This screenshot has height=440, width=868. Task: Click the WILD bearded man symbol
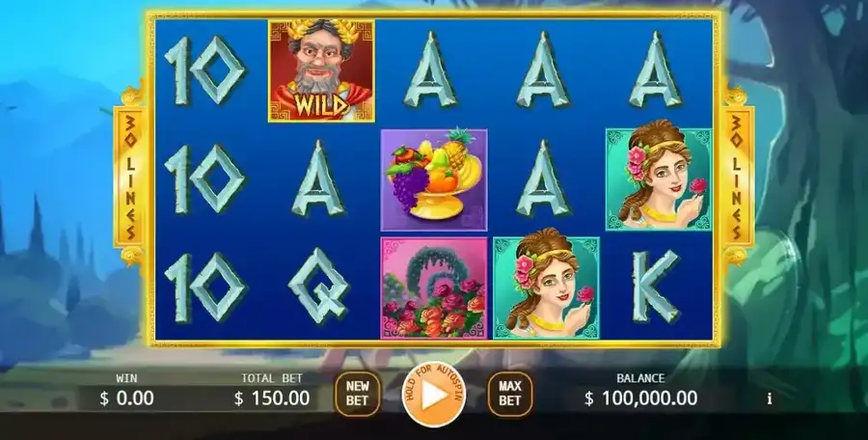pyautogui.click(x=321, y=70)
